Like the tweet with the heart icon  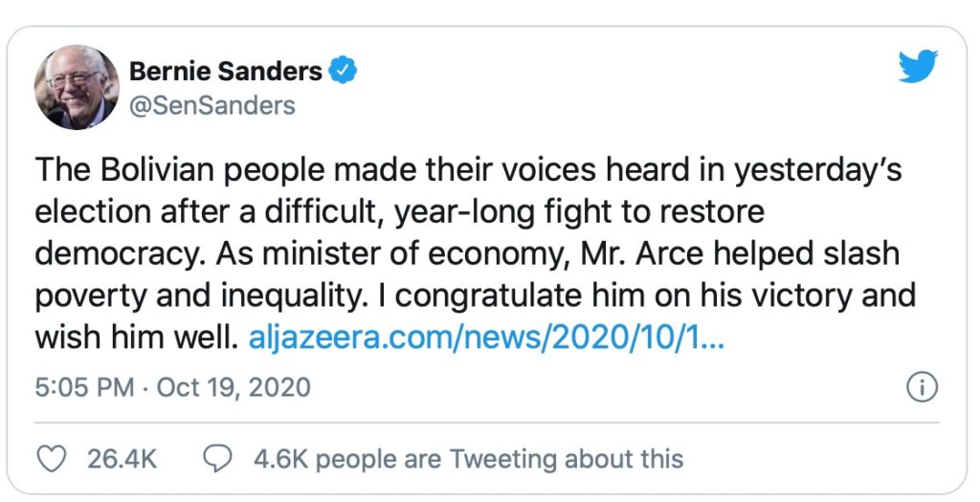coord(53,458)
